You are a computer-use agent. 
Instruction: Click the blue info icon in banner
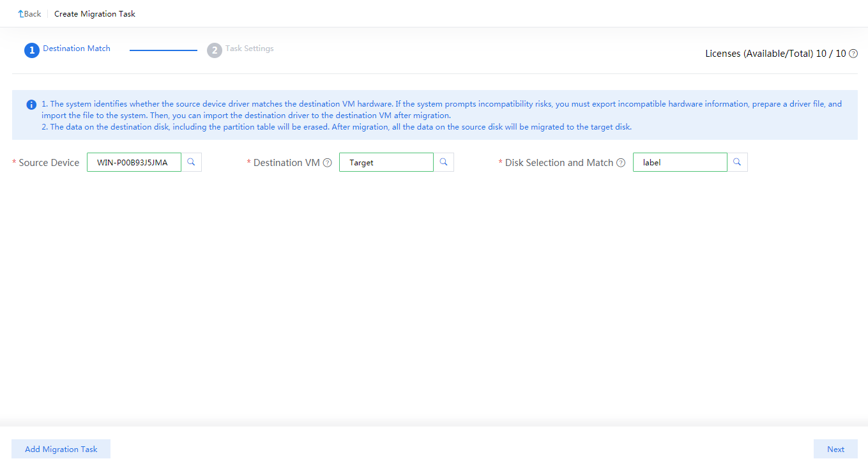click(31, 105)
